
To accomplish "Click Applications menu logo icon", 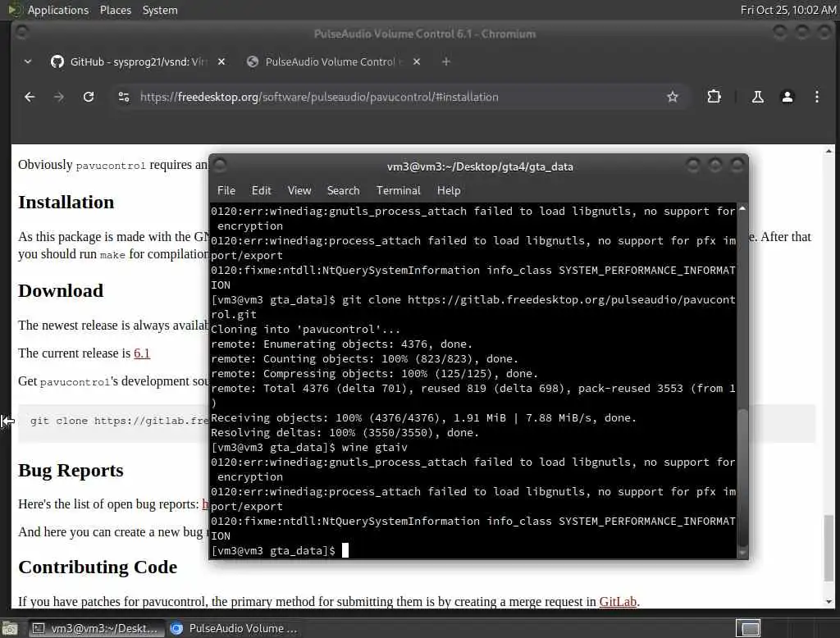I will point(15,10).
